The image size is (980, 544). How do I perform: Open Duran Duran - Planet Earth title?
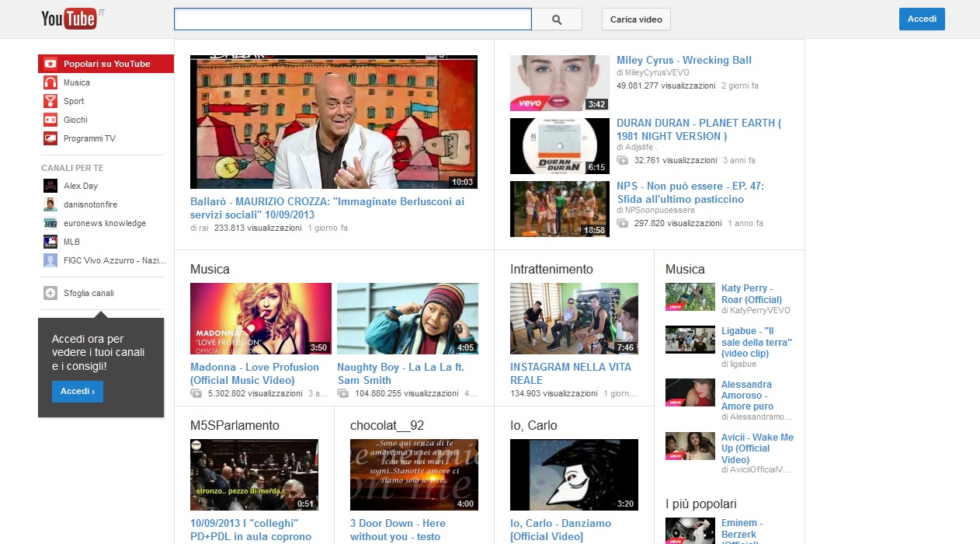click(699, 129)
